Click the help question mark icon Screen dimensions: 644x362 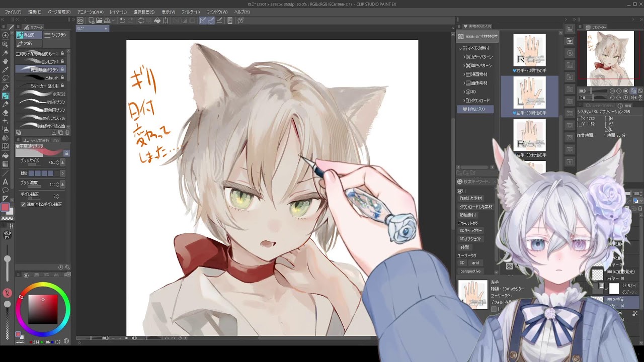click(x=240, y=21)
